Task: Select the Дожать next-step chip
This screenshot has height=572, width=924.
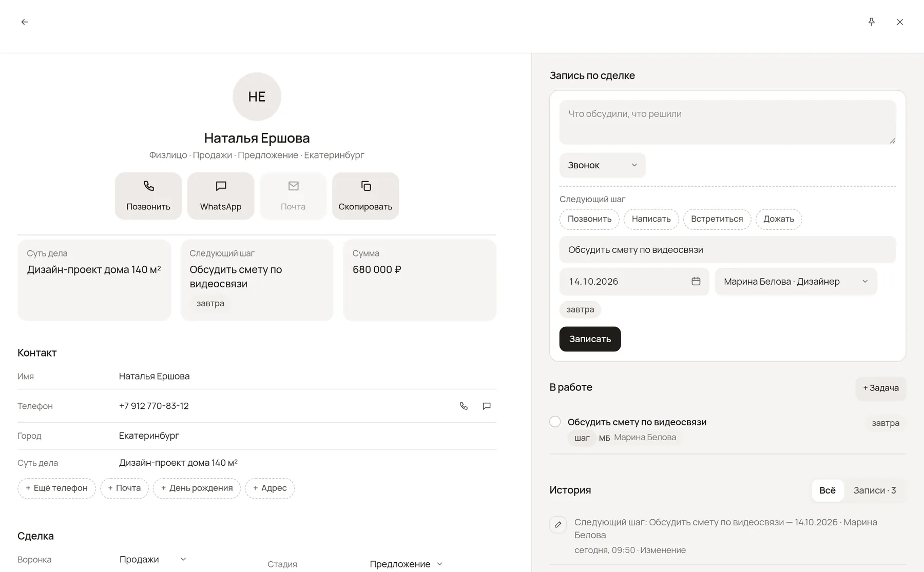Action: pyautogui.click(x=779, y=219)
